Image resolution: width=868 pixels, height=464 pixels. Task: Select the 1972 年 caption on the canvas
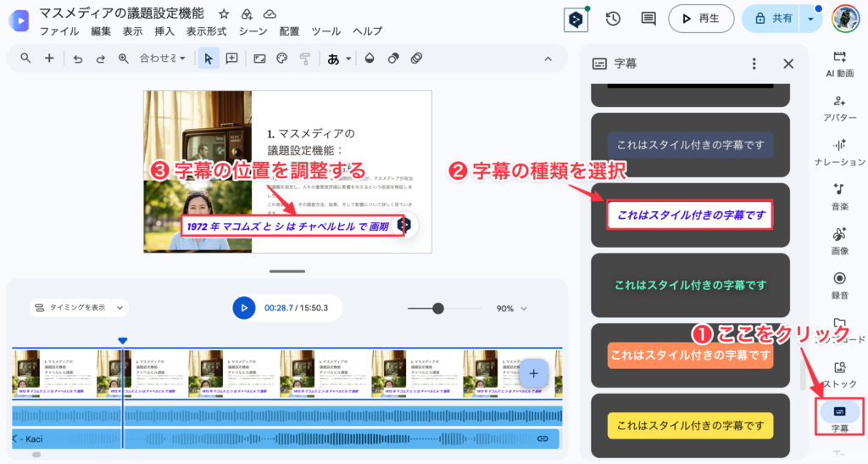coord(288,226)
